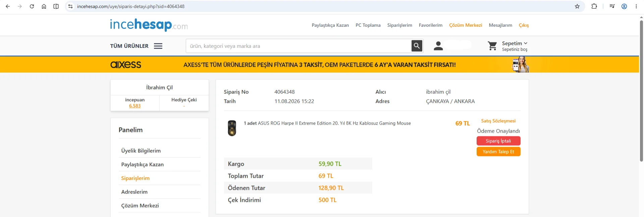Go back with the browser back arrow
644x217 pixels.
click(8, 6)
